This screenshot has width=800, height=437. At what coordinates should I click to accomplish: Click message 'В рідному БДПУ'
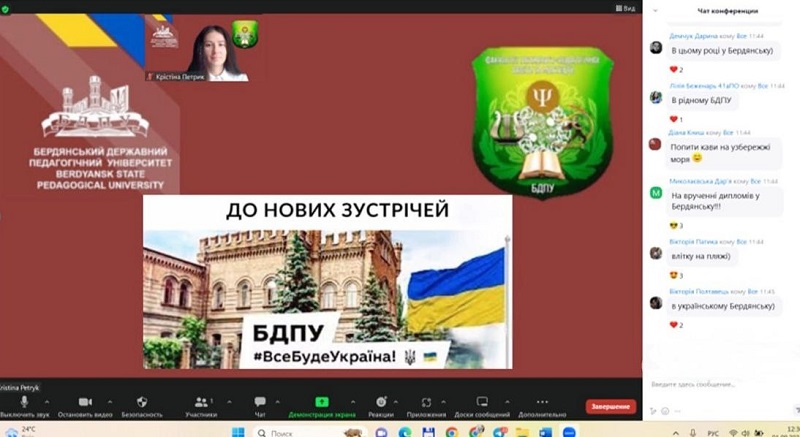click(x=702, y=100)
